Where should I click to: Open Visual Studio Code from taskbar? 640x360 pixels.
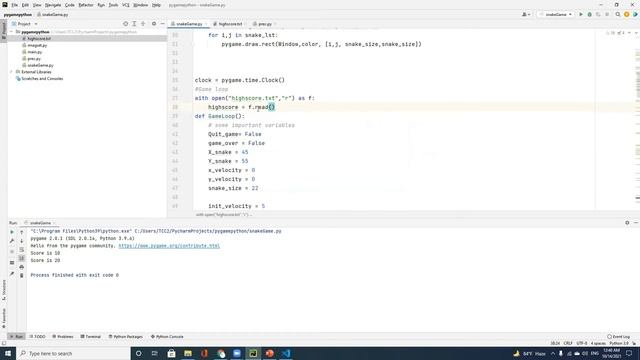click(x=286, y=353)
